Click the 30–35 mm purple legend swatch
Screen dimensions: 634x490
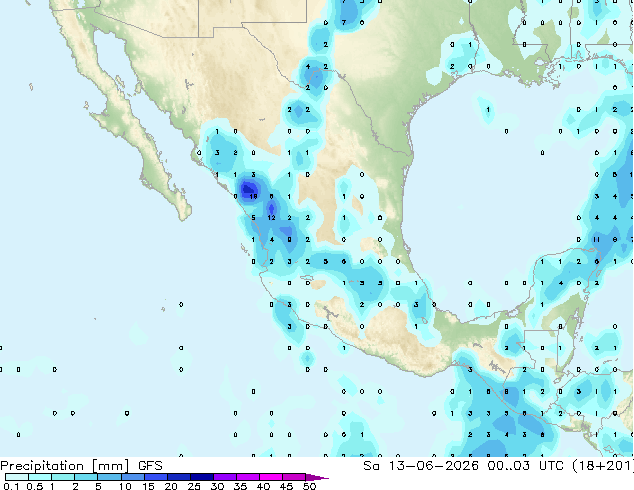point(224,477)
